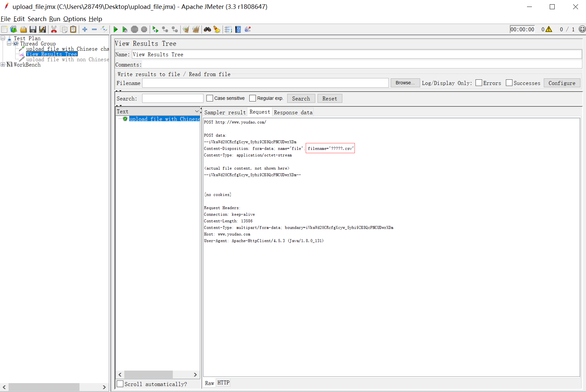This screenshot has width=586, height=392.
Task: Collapse the Thread Group tree node
Action: (9, 43)
